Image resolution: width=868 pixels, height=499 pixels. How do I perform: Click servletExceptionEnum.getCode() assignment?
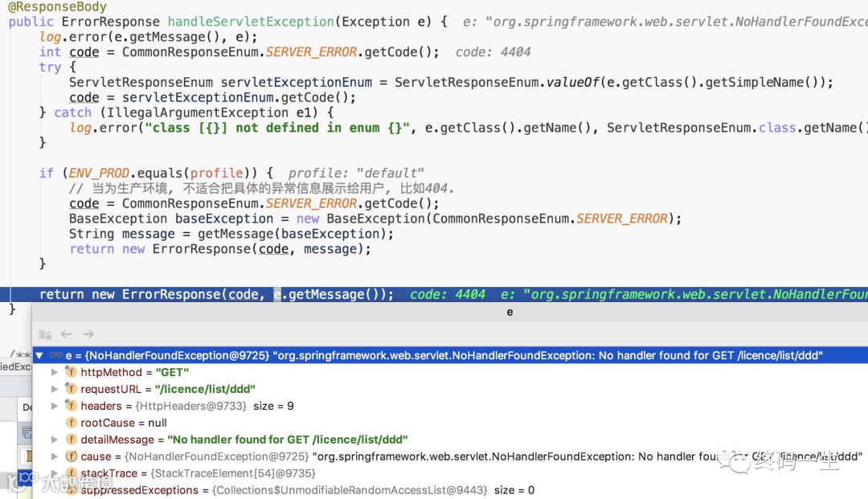pyautogui.click(x=212, y=97)
